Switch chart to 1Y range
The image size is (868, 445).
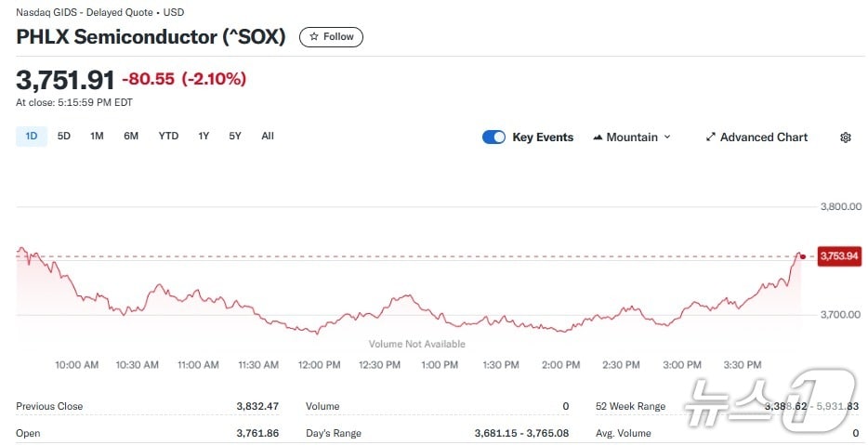[x=204, y=137]
